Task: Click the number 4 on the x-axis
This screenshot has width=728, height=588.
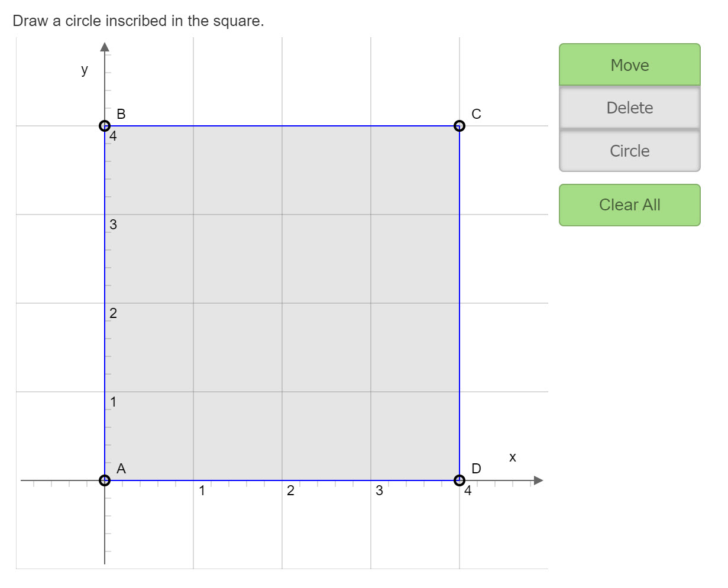Action: pyautogui.click(x=468, y=490)
